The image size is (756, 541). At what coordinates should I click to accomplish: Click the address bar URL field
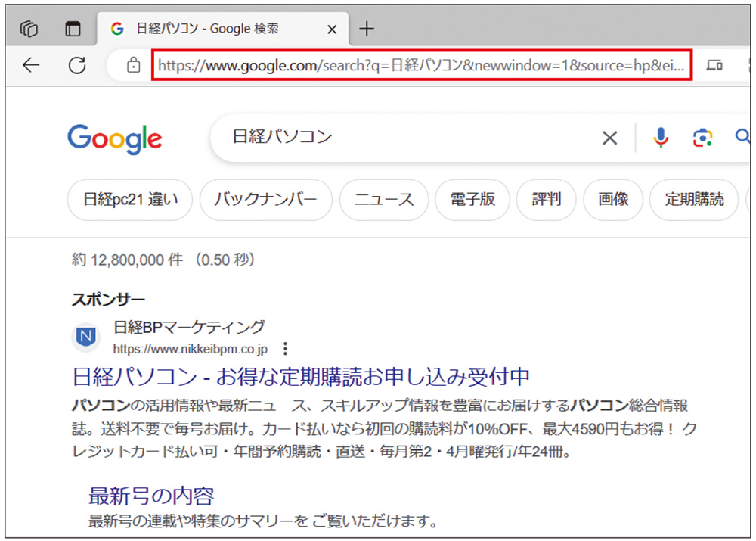423,66
